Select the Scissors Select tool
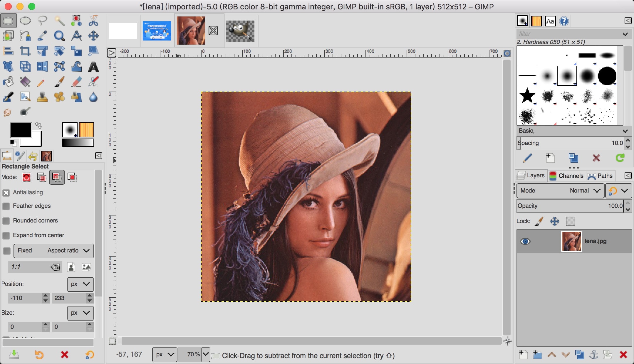 pyautogui.click(x=93, y=21)
